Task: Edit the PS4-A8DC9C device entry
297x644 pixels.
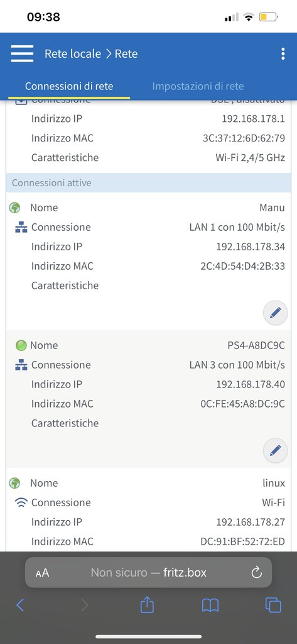Action: (275, 450)
